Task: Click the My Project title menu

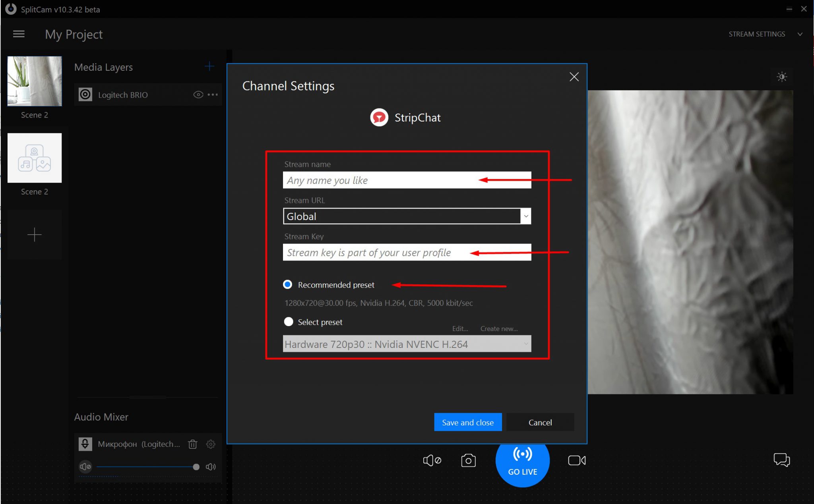Action: [74, 34]
